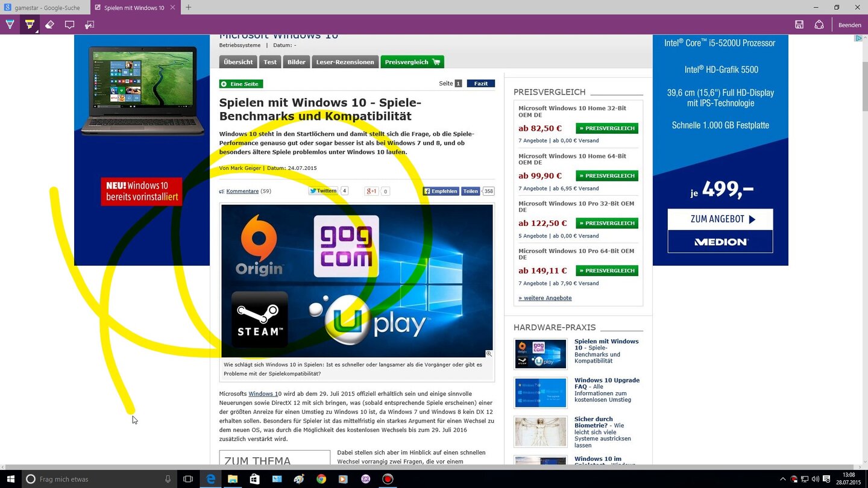Open the red recorder app on taskbar
This screenshot has width=868, height=488.
coord(388,479)
